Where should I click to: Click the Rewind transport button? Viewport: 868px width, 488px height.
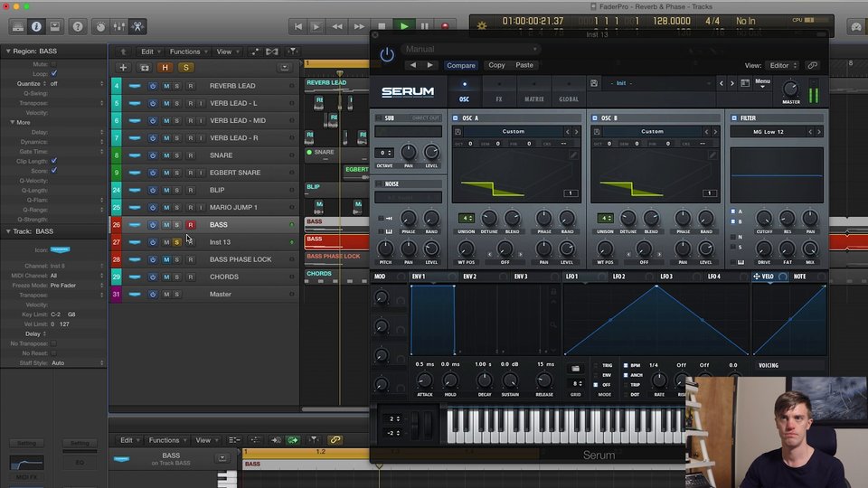click(337, 26)
